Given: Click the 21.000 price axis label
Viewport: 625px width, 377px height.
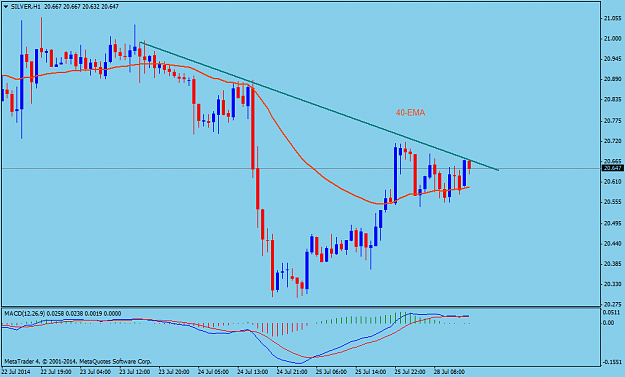Looking at the screenshot, I should click(x=612, y=39).
